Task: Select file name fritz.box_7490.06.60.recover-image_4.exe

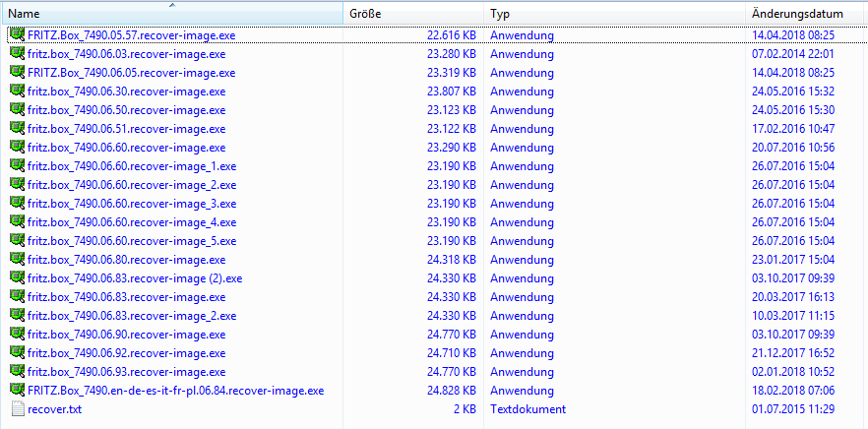Action: click(x=132, y=222)
